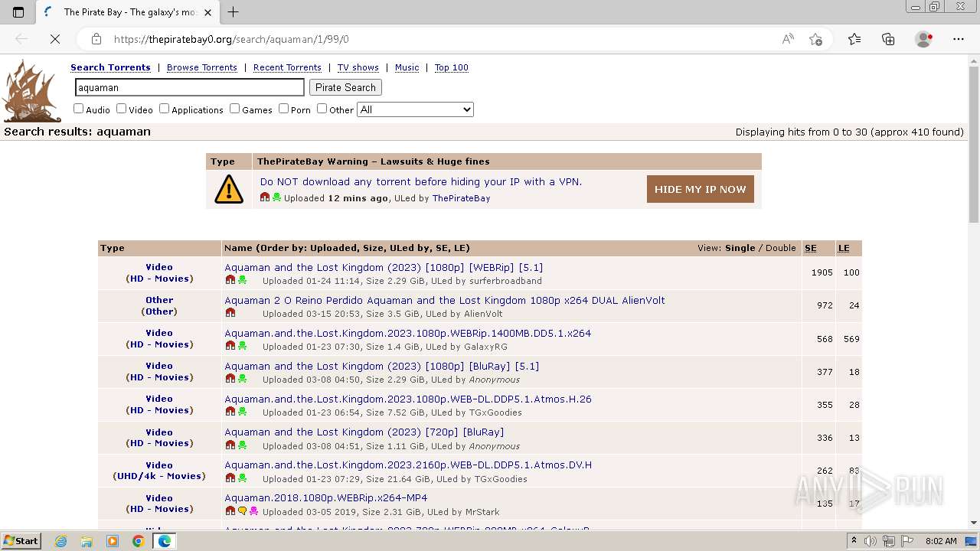
Task: View the Top 100 list
Action: pyautogui.click(x=452, y=67)
